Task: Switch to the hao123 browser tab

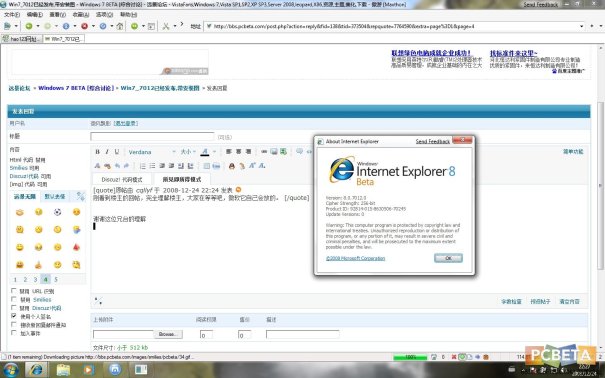Action: pyautogui.click(x=22, y=39)
